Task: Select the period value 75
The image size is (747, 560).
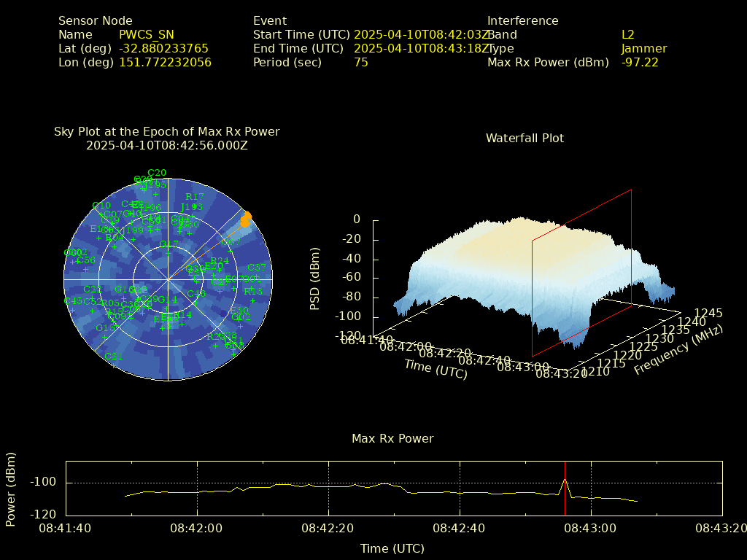Action: click(x=360, y=63)
